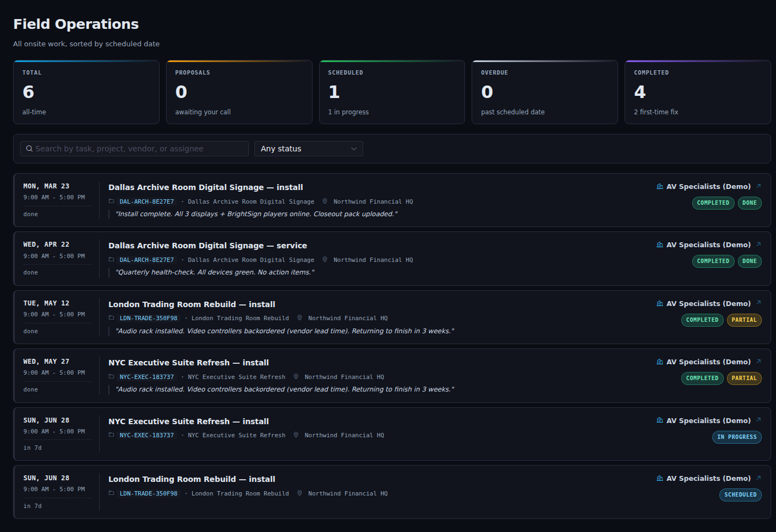Screen dimensions: 776x532
Task: Click chevron arrow of status filter
Action: click(x=354, y=149)
